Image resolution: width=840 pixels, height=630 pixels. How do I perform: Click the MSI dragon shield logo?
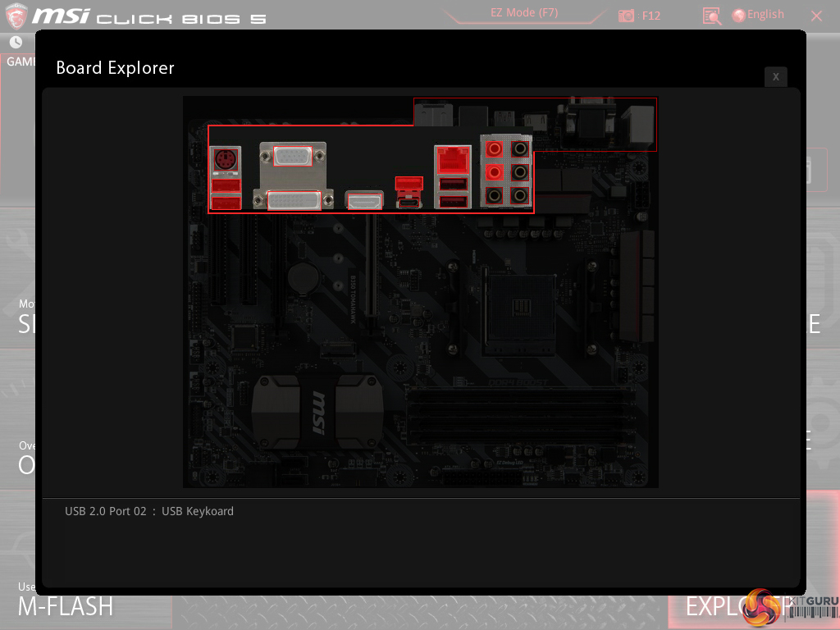click(x=16, y=16)
